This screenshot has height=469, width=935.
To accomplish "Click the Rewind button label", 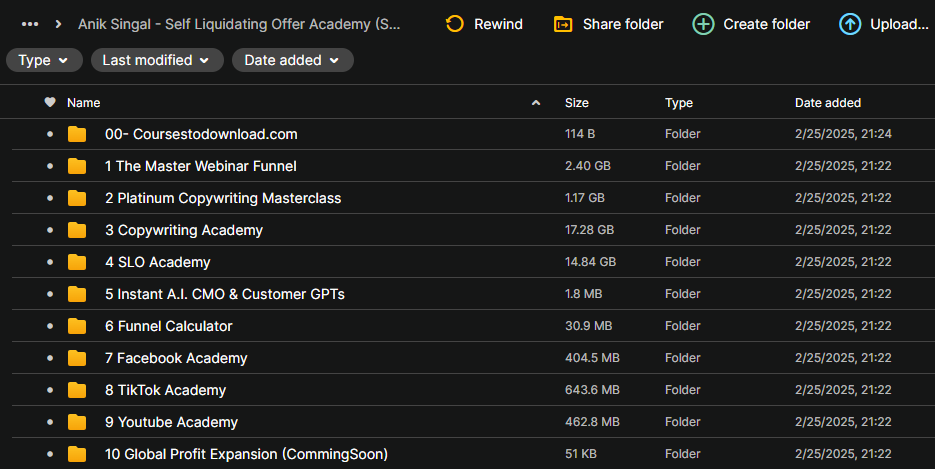I will [499, 24].
